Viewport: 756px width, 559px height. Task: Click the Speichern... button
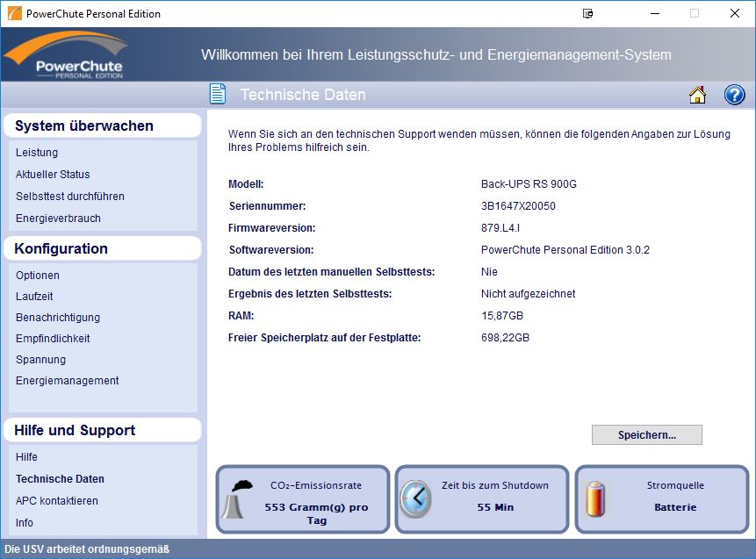[646, 434]
